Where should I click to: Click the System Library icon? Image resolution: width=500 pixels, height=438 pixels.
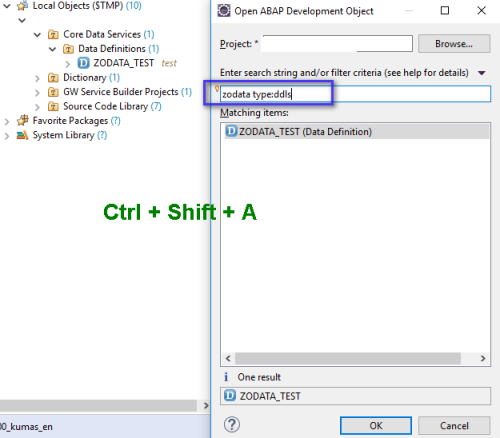pos(22,135)
